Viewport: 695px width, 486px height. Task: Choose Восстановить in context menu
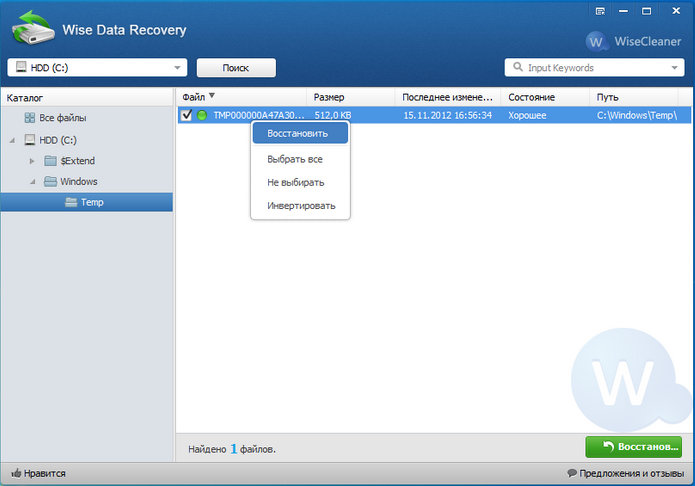click(x=301, y=133)
